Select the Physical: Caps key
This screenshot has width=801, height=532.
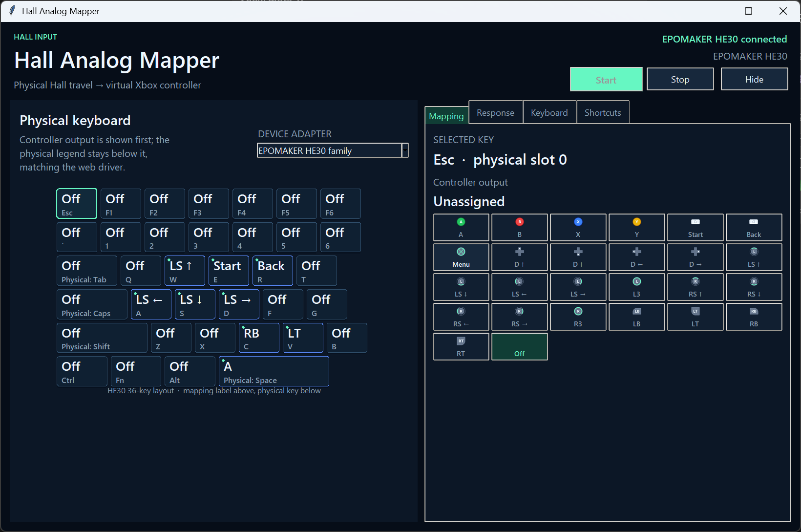click(92, 304)
